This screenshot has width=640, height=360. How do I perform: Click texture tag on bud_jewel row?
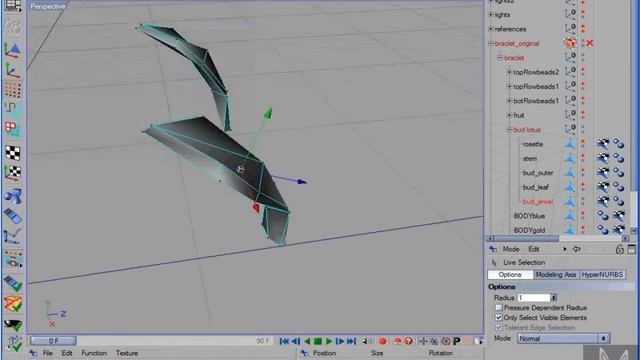pyautogui.click(x=603, y=202)
